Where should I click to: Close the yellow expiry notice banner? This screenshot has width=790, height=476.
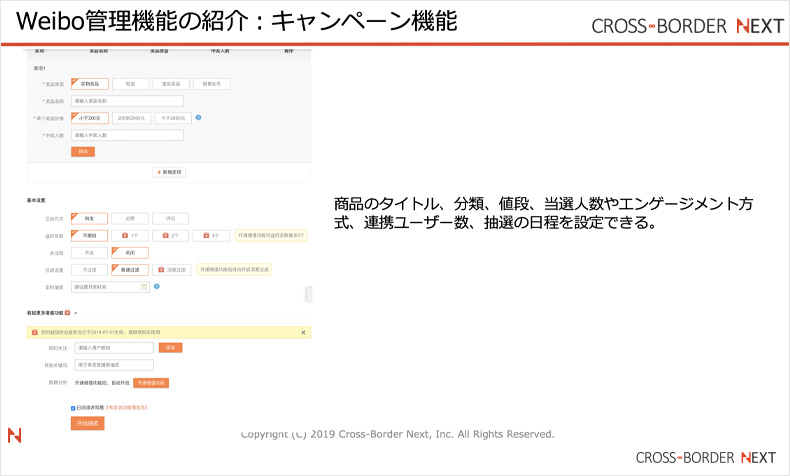pos(303,332)
